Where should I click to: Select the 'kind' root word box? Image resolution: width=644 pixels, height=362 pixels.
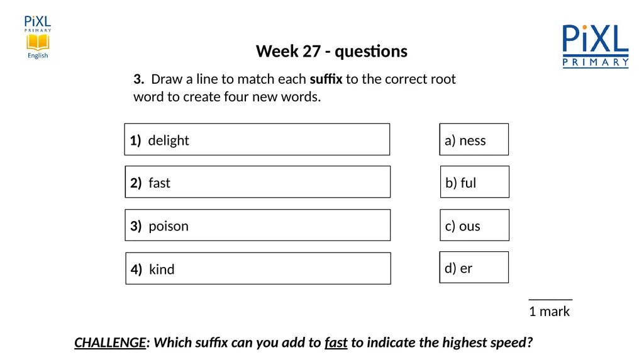[x=258, y=268]
